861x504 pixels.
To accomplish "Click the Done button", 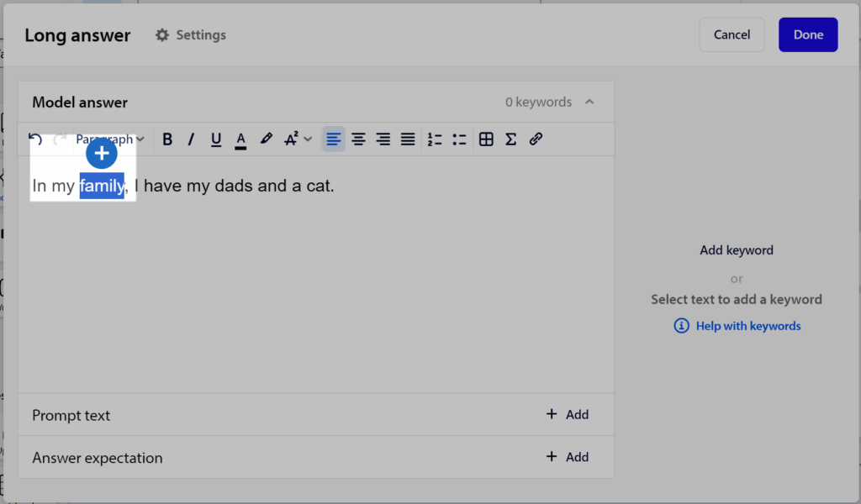I will [x=808, y=34].
